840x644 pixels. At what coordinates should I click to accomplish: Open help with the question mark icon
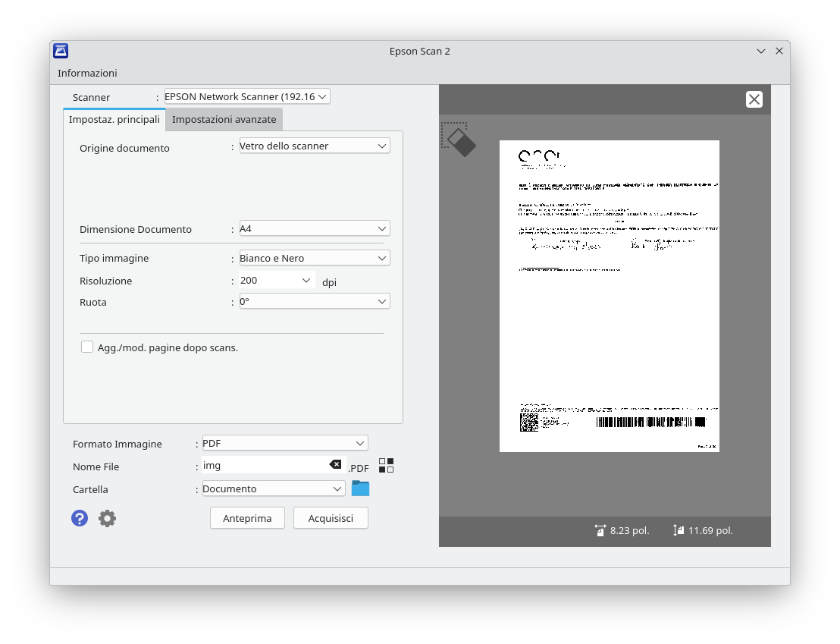click(80, 518)
